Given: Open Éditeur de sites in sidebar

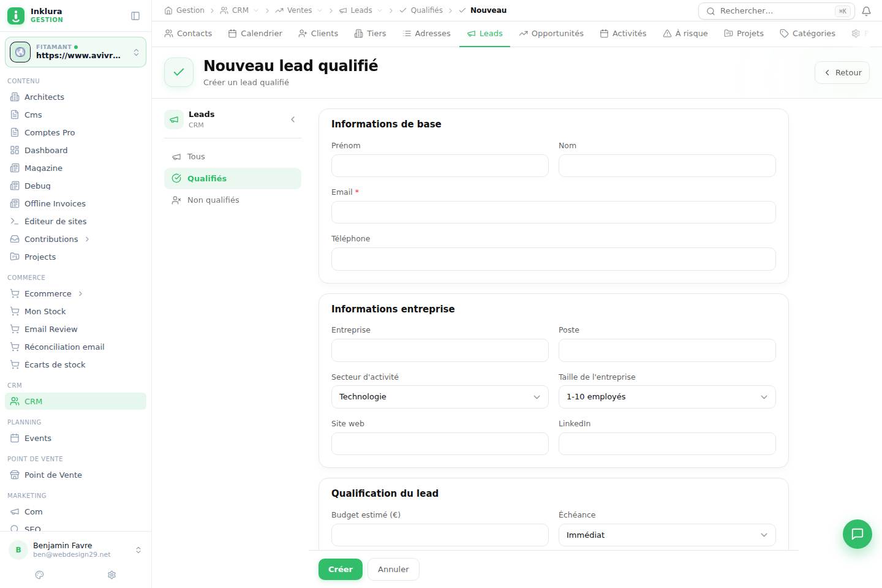Looking at the screenshot, I should click(x=76, y=221).
